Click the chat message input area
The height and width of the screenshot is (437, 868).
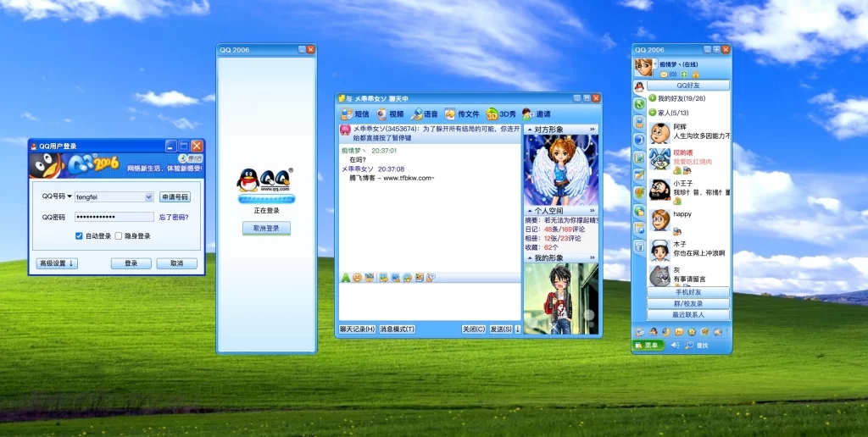coord(430,302)
